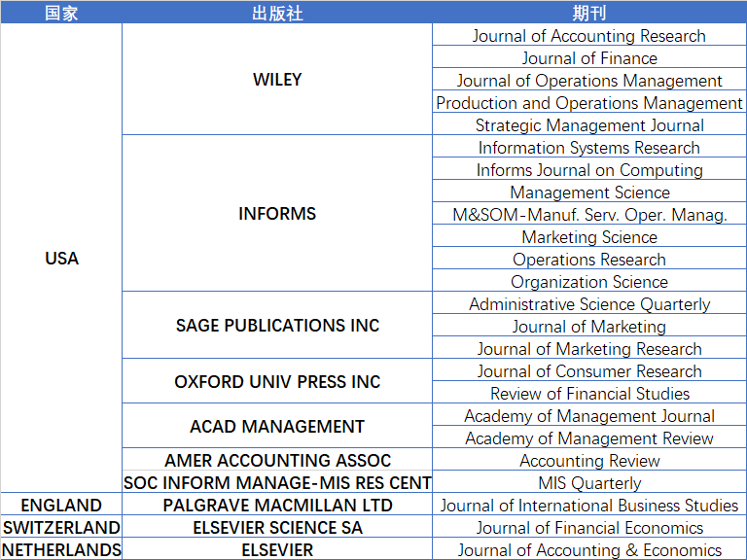Select the 期刊 column header
Screen dimensions: 747x560
click(x=589, y=13)
